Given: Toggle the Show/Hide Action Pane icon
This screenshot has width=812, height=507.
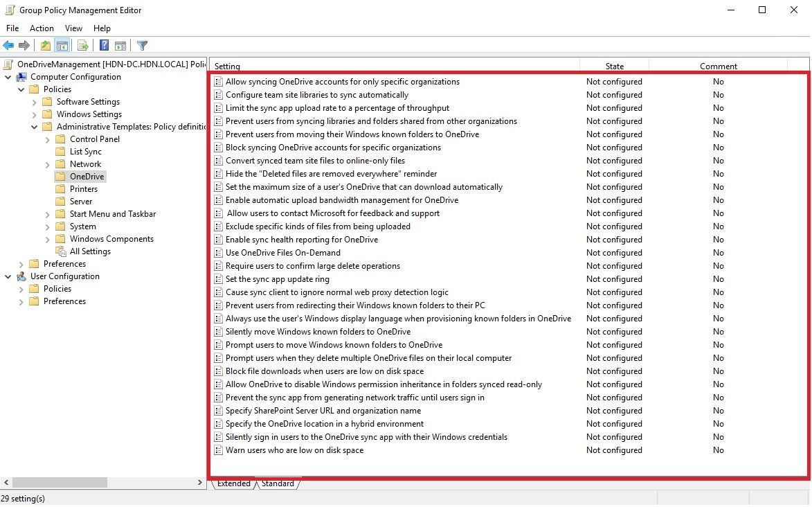Looking at the screenshot, I should click(x=120, y=46).
